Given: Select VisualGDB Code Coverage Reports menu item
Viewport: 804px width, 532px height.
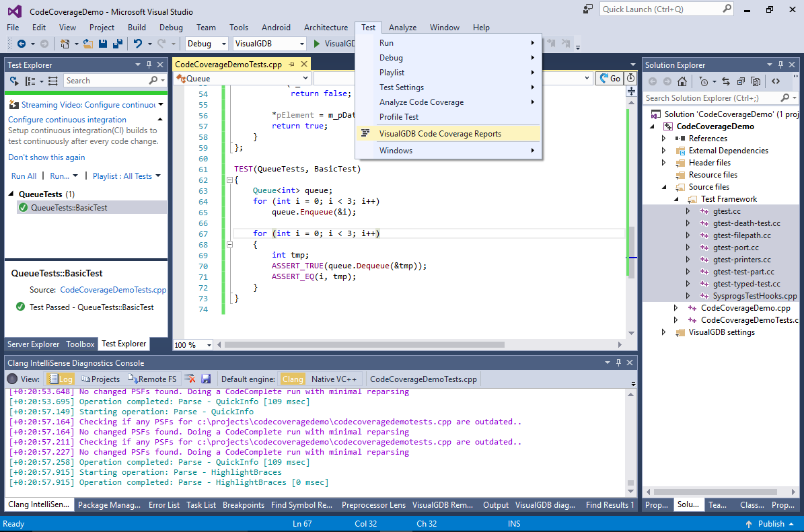Looking at the screenshot, I should coord(440,133).
